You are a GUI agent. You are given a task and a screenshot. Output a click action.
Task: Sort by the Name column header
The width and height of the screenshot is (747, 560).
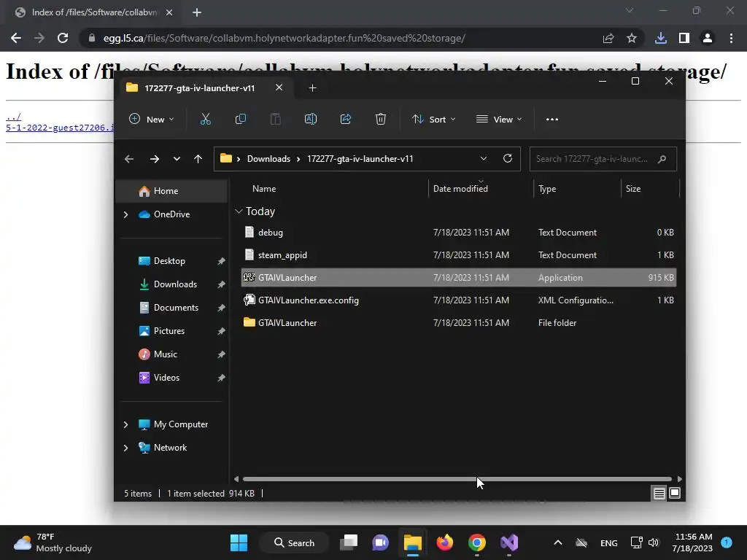tap(264, 189)
